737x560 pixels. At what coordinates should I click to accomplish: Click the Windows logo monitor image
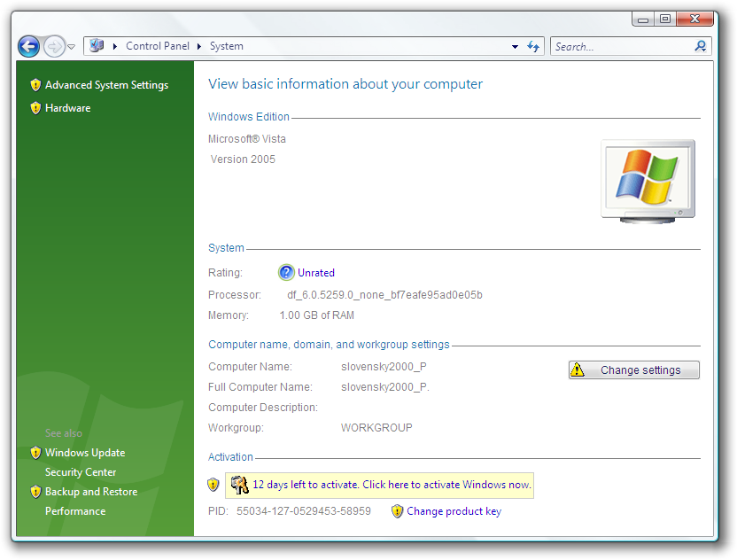click(x=648, y=181)
